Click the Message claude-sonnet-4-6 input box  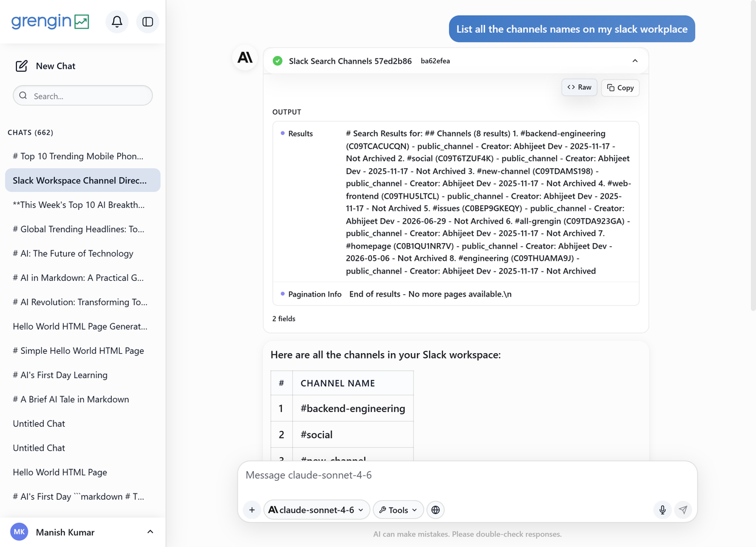click(x=467, y=475)
